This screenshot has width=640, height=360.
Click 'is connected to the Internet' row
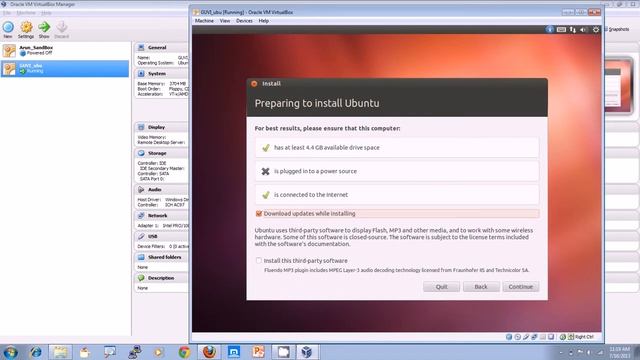[x=397, y=195]
